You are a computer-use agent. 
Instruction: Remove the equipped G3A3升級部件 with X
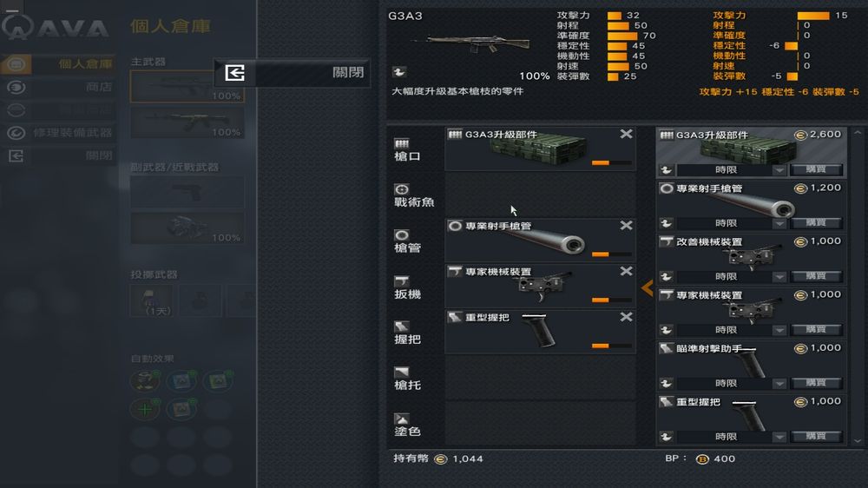[626, 134]
